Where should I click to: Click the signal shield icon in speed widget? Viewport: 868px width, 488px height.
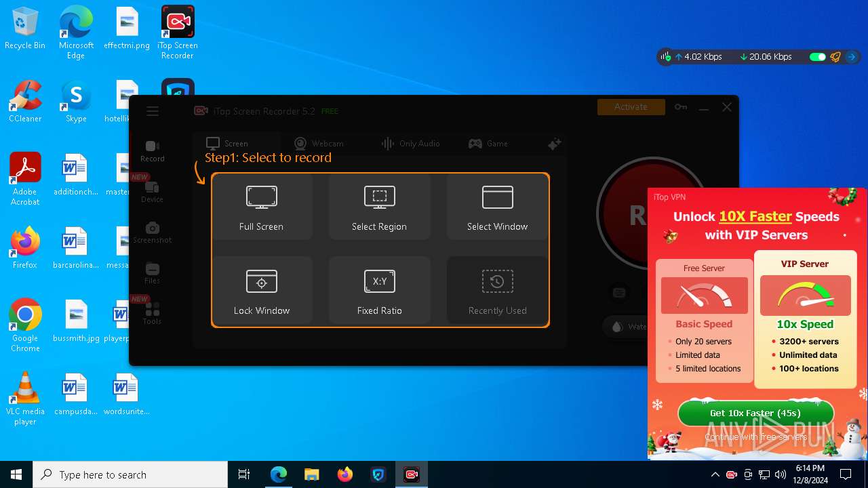click(666, 57)
